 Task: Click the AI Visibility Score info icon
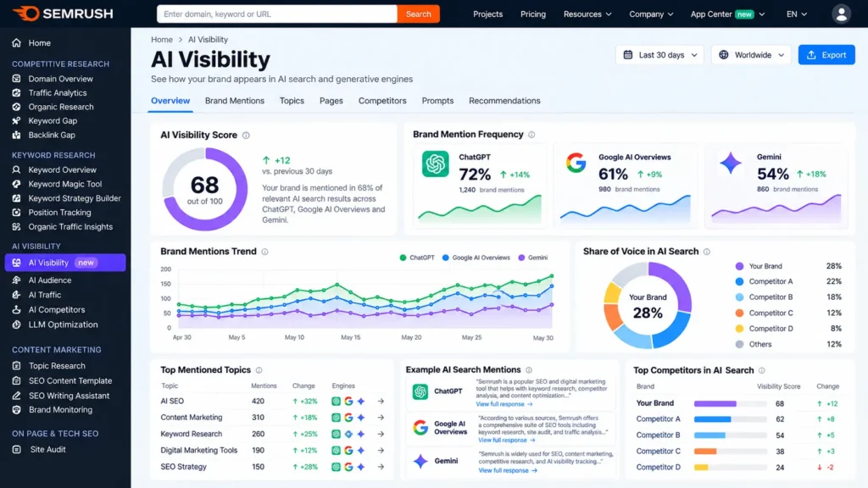246,135
